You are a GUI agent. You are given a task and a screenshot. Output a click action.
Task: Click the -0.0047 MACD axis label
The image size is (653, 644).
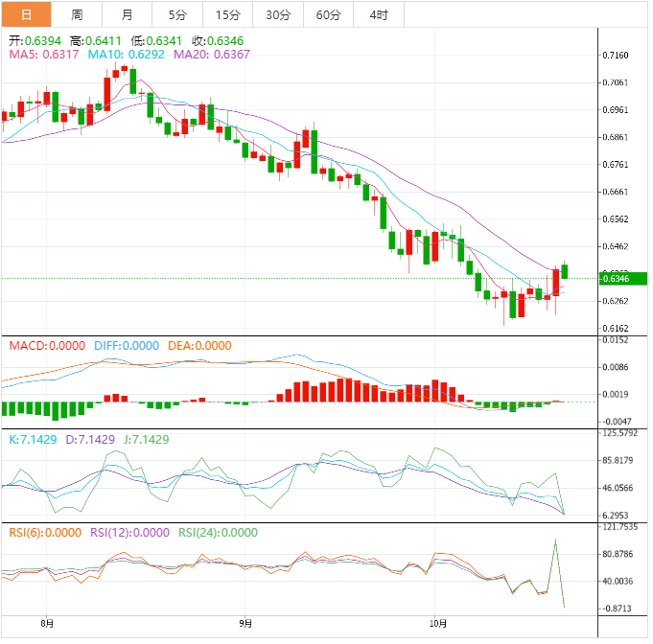(x=617, y=422)
